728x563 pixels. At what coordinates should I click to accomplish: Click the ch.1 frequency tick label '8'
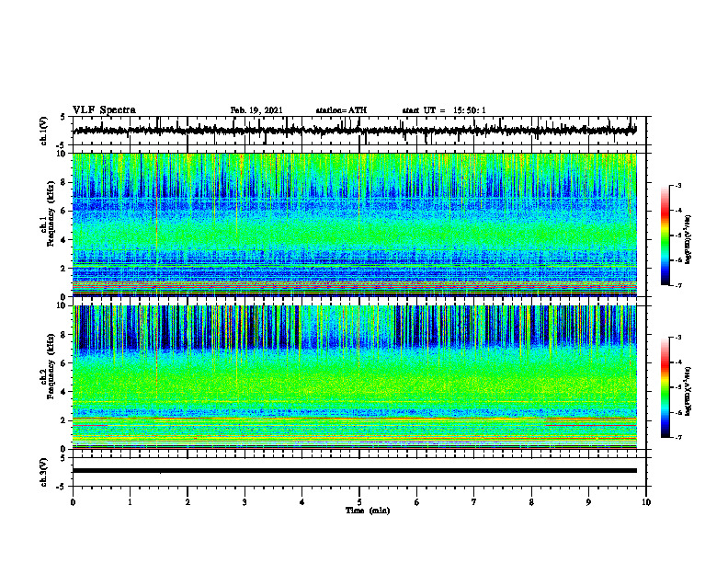tap(64, 182)
